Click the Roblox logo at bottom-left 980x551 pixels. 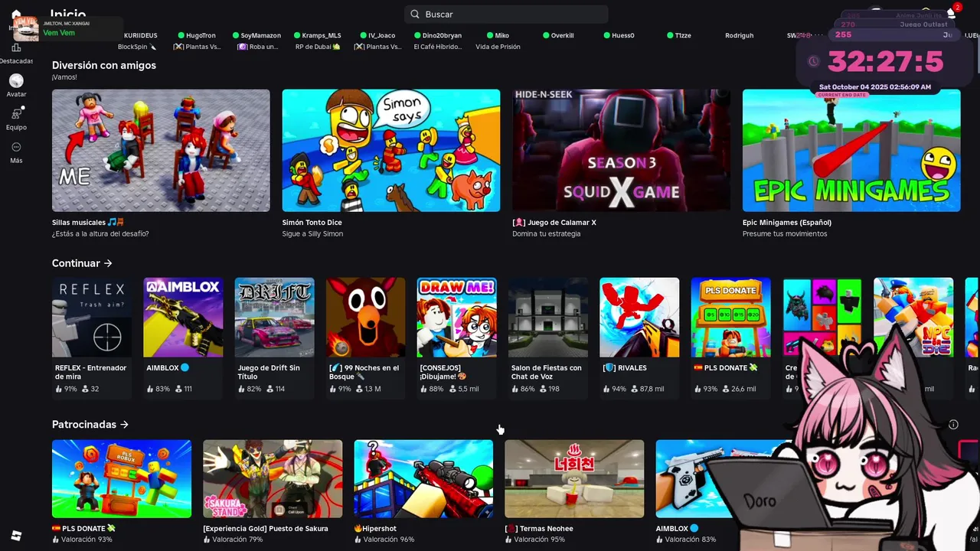coord(16,535)
